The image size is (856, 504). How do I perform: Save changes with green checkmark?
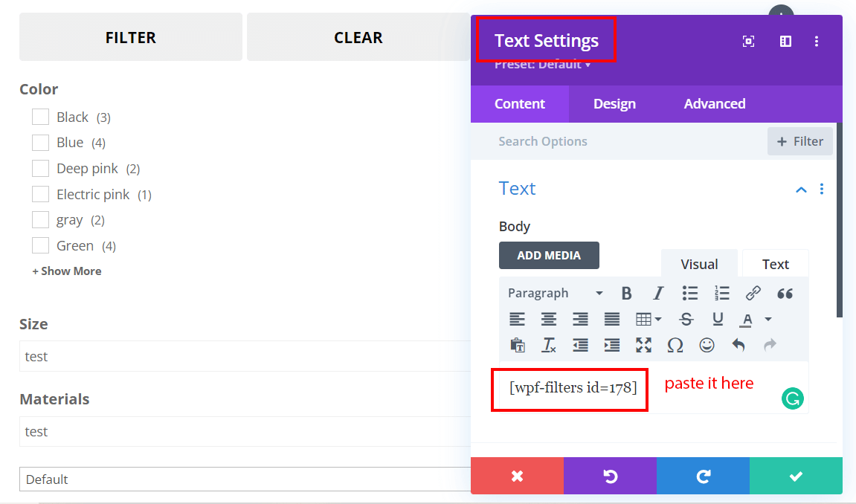(x=796, y=476)
